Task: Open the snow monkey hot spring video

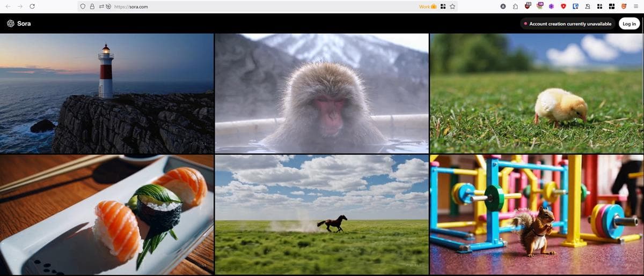Action: [321, 93]
